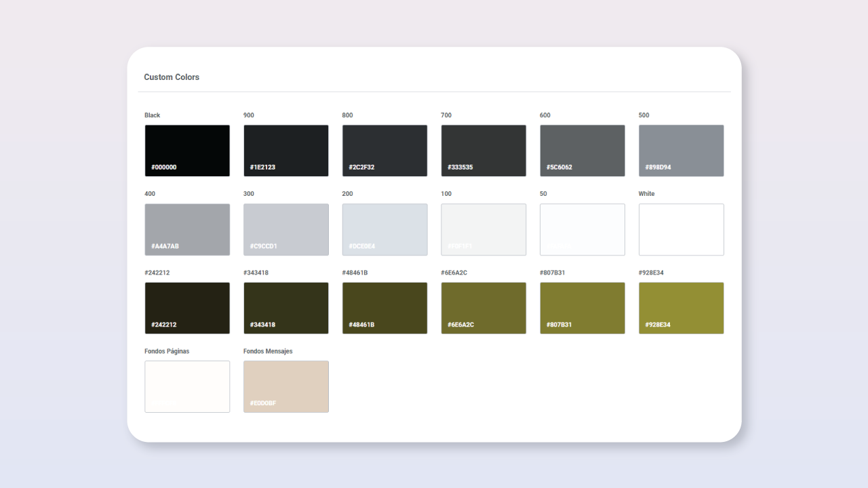This screenshot has height=488, width=868.
Task: Click the '600' shade name label
Action: 545,115
